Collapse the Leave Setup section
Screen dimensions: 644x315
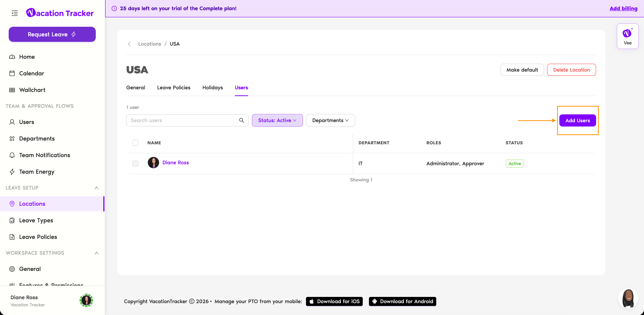click(97, 188)
